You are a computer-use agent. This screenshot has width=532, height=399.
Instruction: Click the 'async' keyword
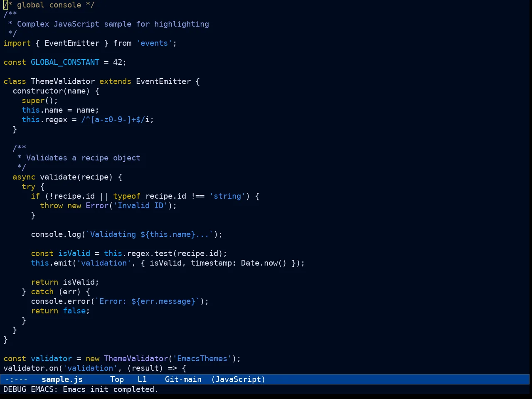pos(24,177)
